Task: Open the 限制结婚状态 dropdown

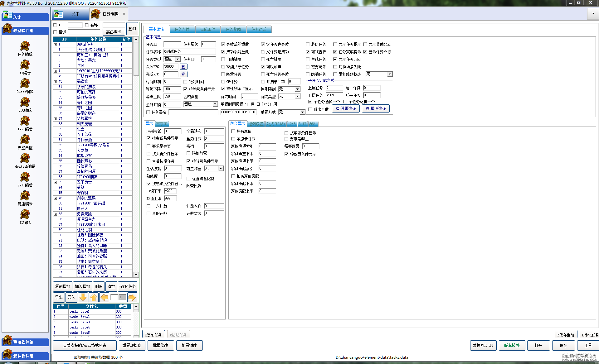Action: click(x=390, y=74)
